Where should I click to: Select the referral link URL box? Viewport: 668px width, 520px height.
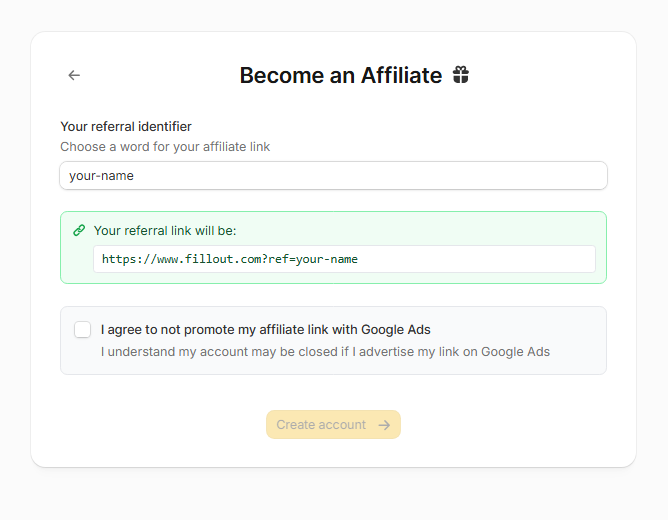pyautogui.click(x=344, y=259)
